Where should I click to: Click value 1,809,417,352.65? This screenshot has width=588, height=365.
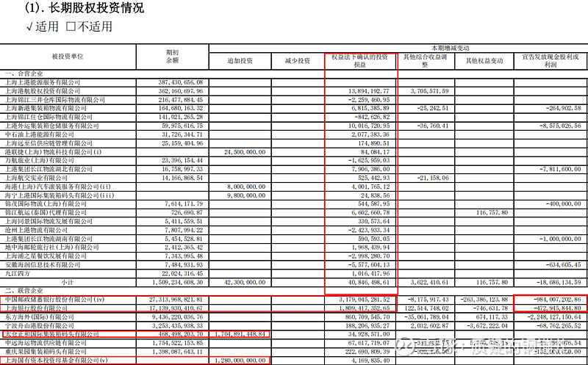(365, 308)
